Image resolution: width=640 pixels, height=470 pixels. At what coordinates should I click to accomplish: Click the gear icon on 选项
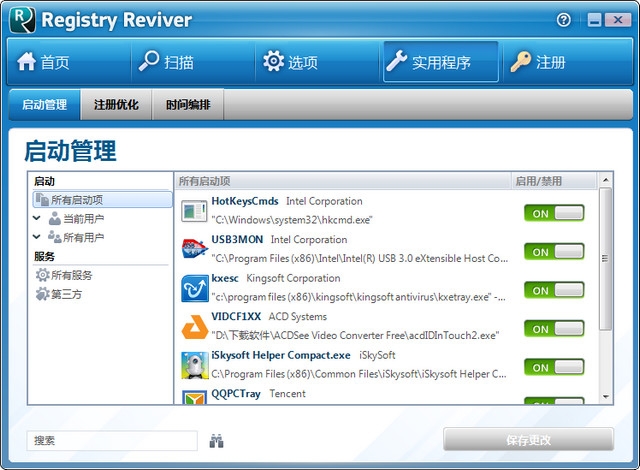pyautogui.click(x=273, y=61)
